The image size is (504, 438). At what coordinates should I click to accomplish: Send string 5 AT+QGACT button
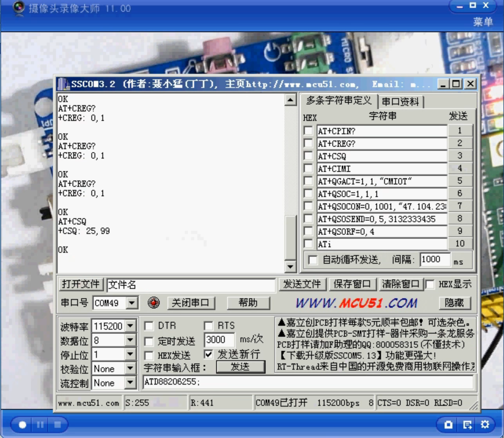coord(460,181)
